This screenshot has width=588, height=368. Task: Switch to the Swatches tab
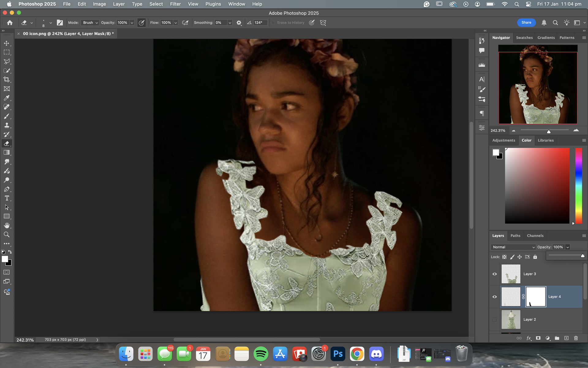click(x=524, y=37)
